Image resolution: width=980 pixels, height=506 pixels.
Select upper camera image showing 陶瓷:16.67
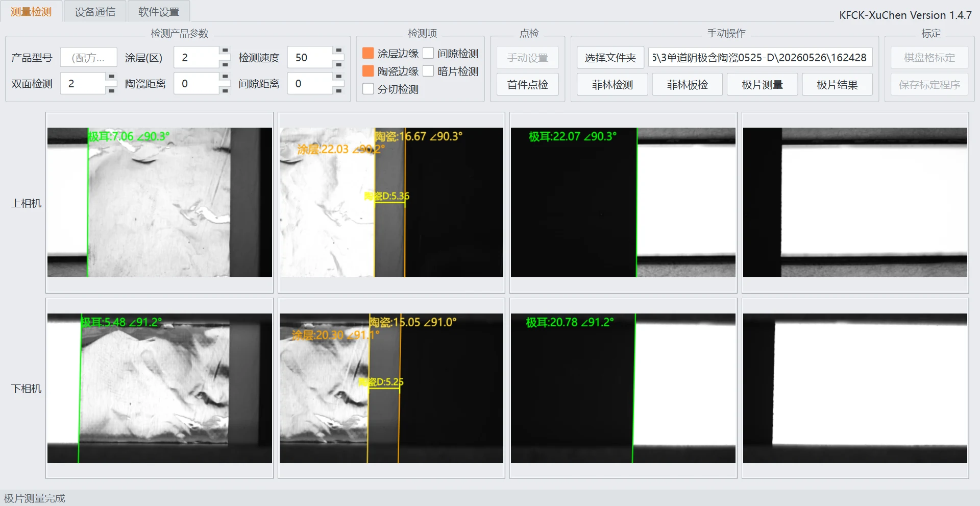[x=391, y=202]
